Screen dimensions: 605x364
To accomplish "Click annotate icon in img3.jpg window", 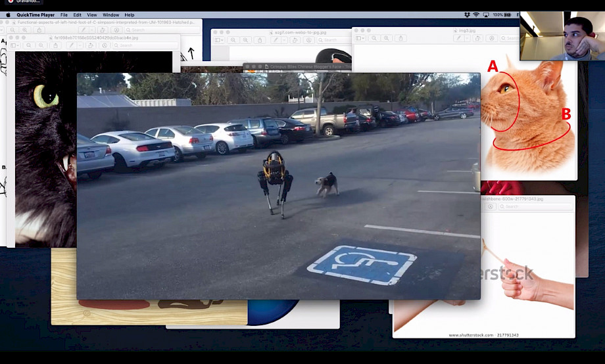I will click(492, 38).
